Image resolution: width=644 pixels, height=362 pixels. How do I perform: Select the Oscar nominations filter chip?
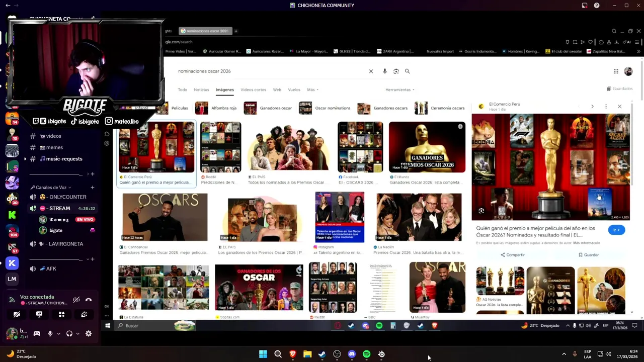tap(325, 108)
